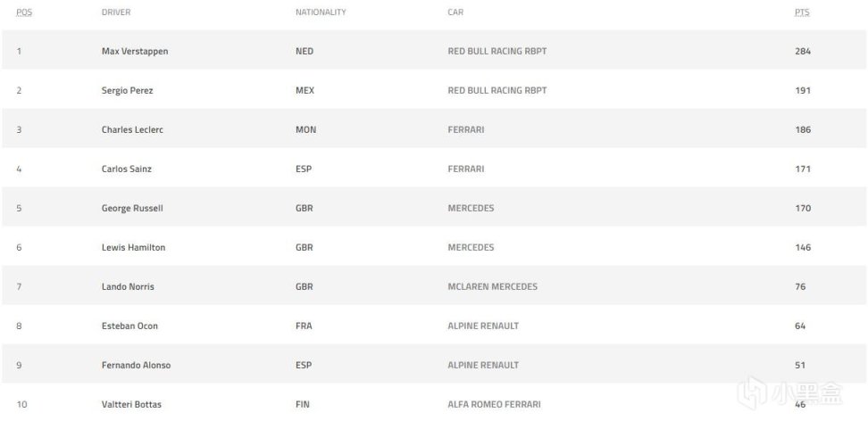Select Lando Norris from the table
Image resolution: width=868 pixels, height=421 pixels.
[129, 286]
